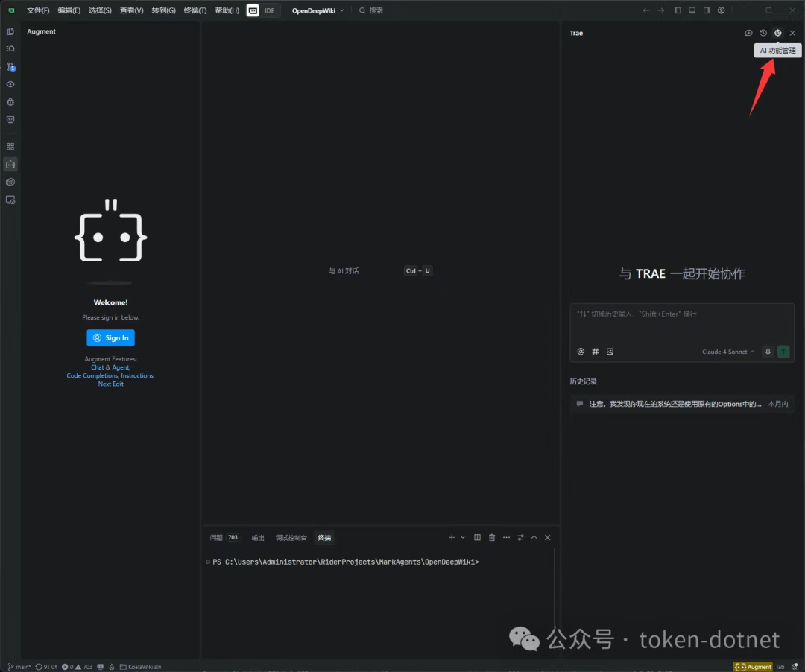Image resolution: width=805 pixels, height=672 pixels.
Task: Open the Next Edit link
Action: coord(110,384)
